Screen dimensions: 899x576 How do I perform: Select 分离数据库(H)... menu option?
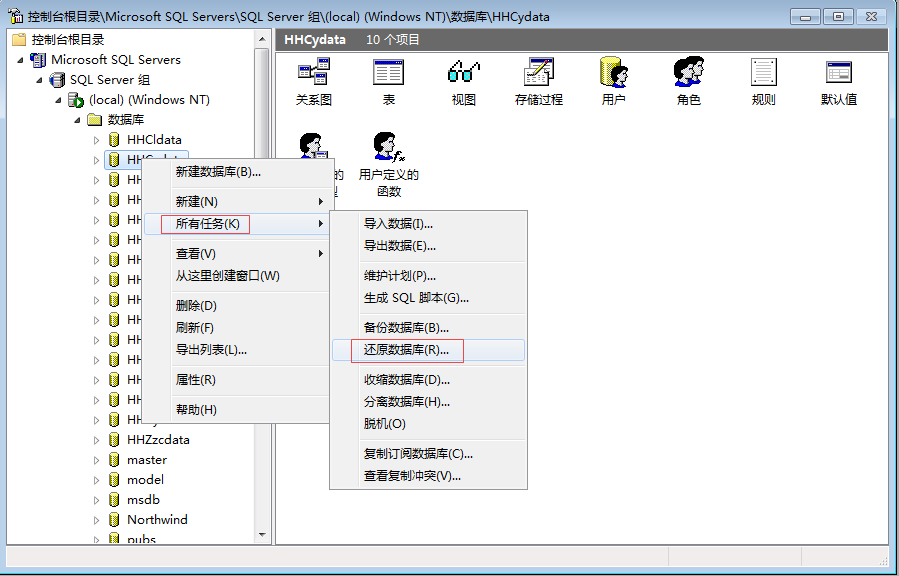pyautogui.click(x=407, y=402)
